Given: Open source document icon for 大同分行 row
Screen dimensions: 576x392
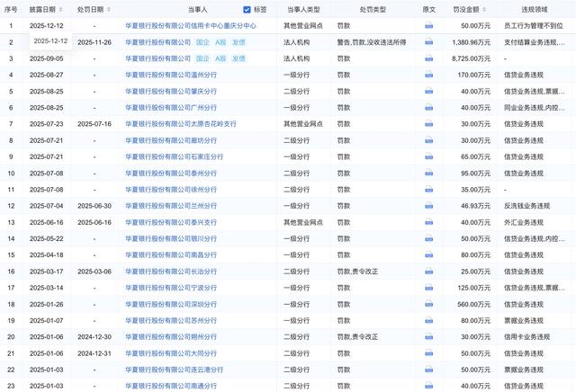Looking at the screenshot, I should pos(428,353).
